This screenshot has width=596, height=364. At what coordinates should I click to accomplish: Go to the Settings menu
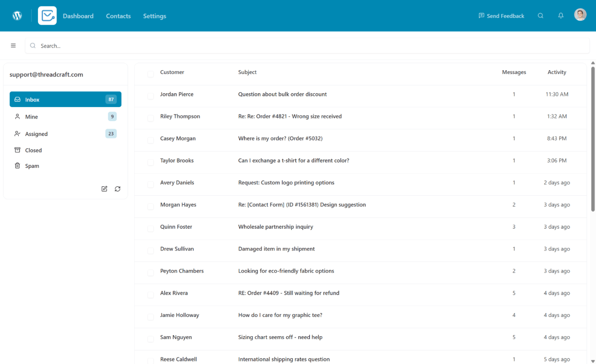(154, 16)
